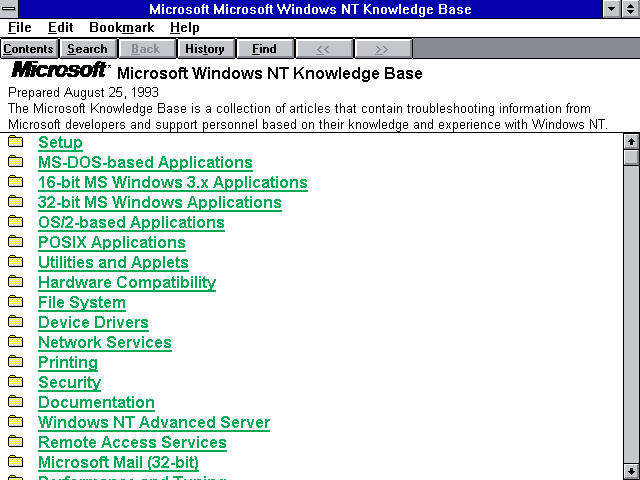Open the POSIX Applications link
The height and width of the screenshot is (480, 640).
112,242
